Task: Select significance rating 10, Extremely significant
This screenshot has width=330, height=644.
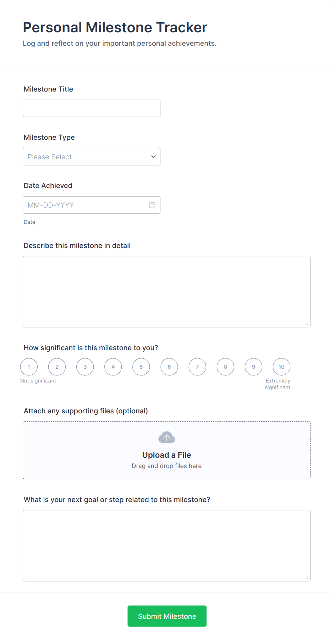Action: (x=281, y=367)
